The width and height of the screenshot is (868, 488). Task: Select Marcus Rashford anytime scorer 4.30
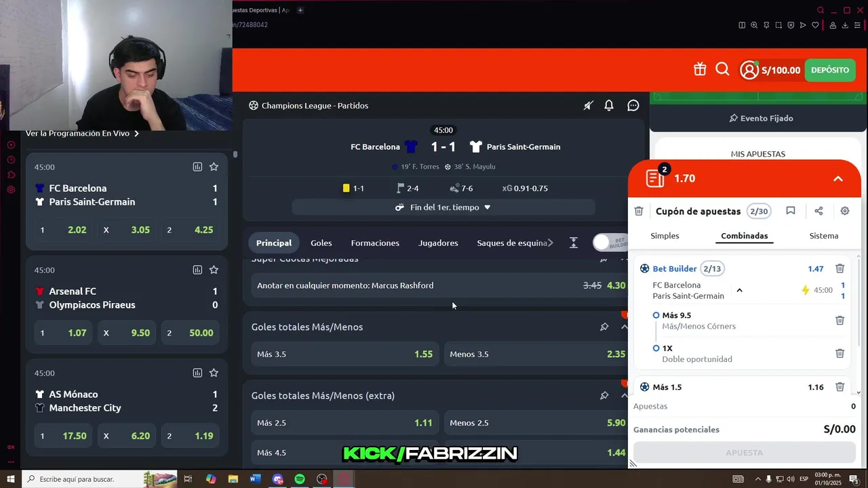441,285
